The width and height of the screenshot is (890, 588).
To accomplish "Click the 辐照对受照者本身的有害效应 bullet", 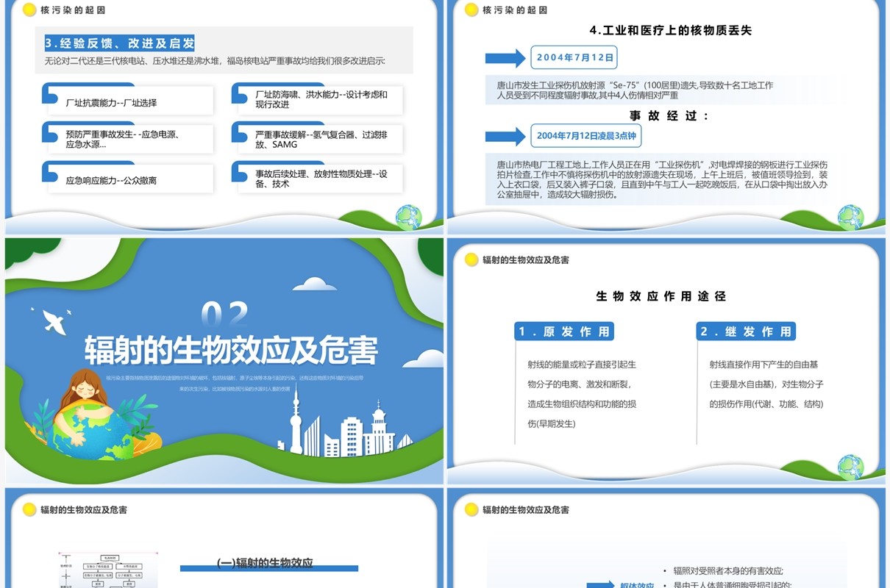I will click(728, 571).
